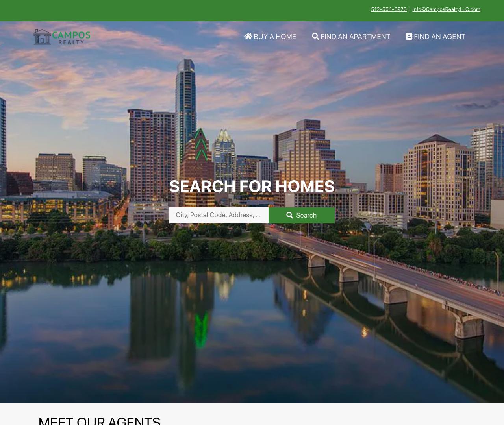Click the ID badge icon beside Find an Agent
This screenshot has width=504, height=425.
[x=409, y=37]
